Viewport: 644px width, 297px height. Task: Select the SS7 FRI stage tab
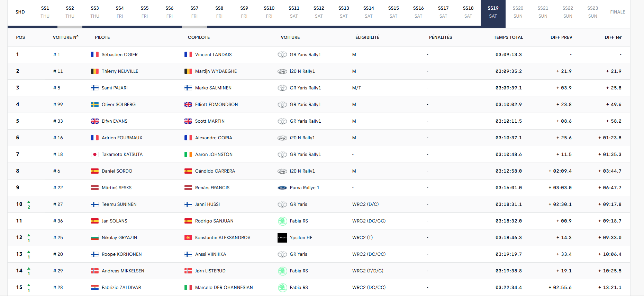194,12
